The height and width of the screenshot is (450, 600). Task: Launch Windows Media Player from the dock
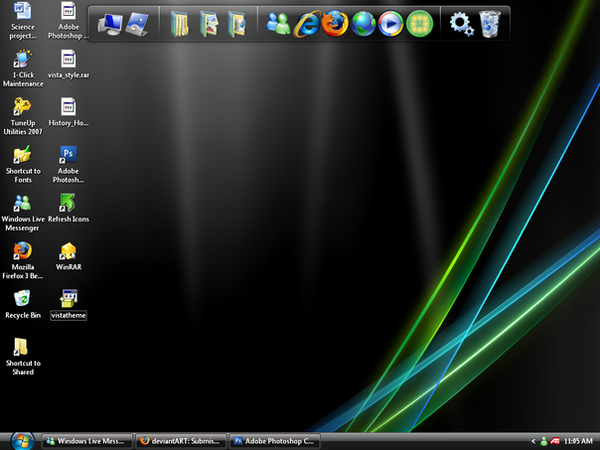[391, 24]
